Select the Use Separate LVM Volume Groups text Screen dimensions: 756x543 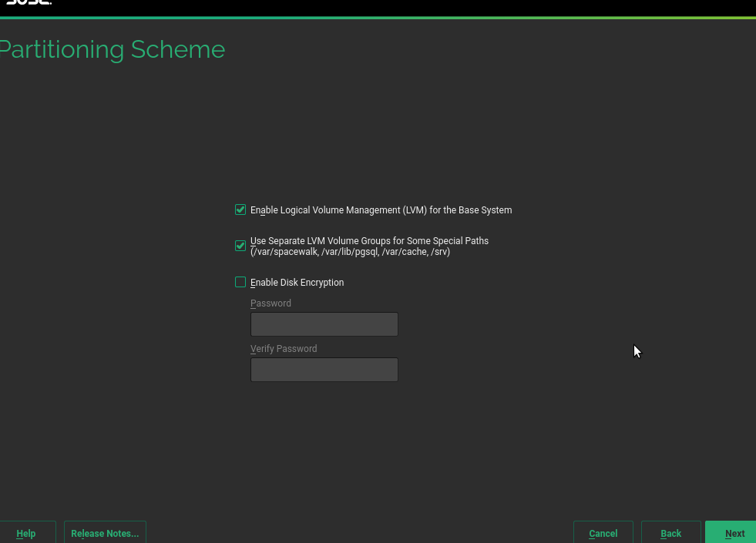point(369,241)
